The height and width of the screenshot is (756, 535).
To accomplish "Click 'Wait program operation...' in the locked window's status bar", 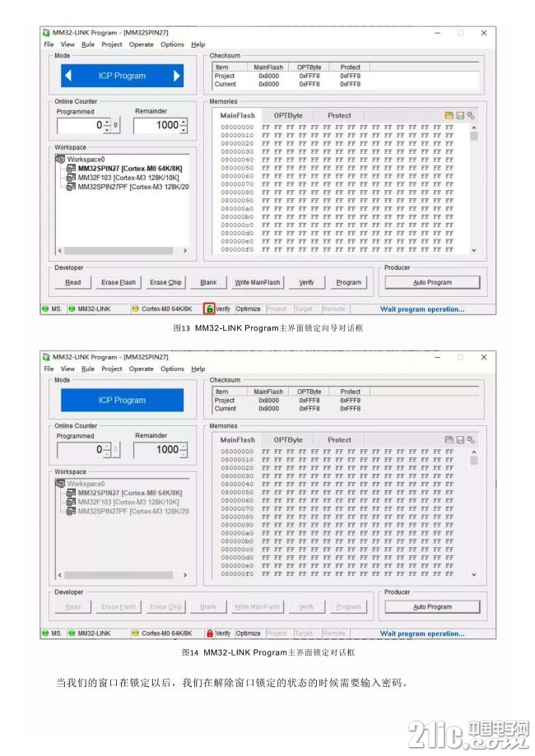I will [x=422, y=633].
